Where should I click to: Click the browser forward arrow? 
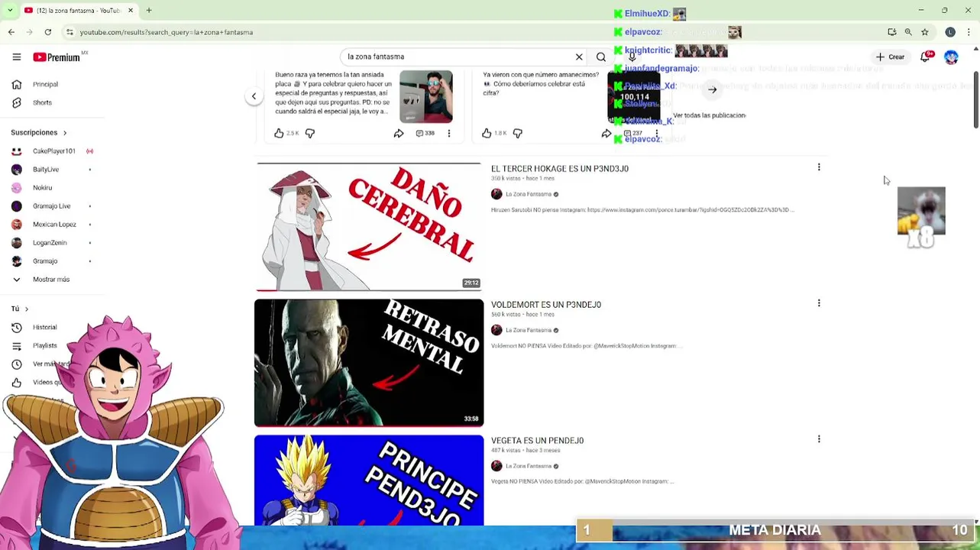30,32
